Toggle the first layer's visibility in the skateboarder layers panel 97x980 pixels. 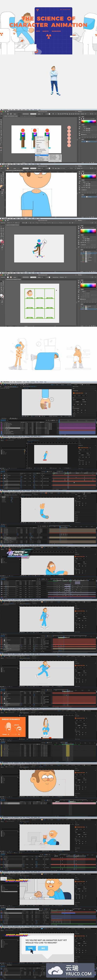tap(81, 251)
